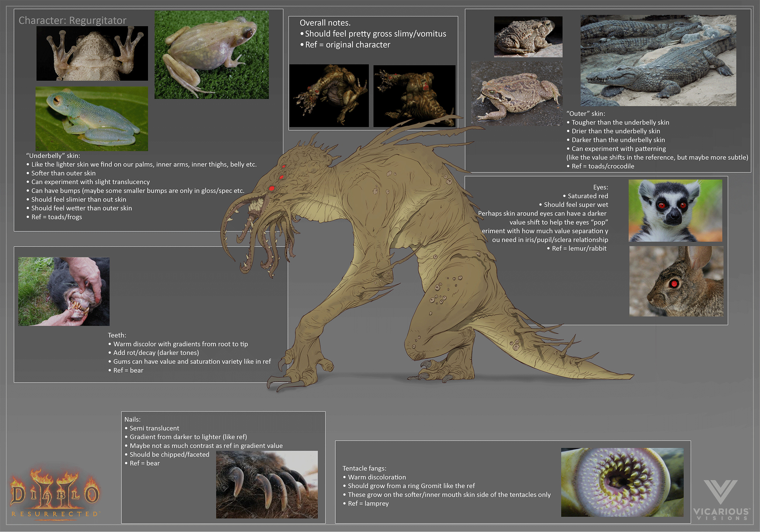Image resolution: width=760 pixels, height=532 pixels.
Task: Select "Saturated red" bullet
Action: click(x=586, y=196)
